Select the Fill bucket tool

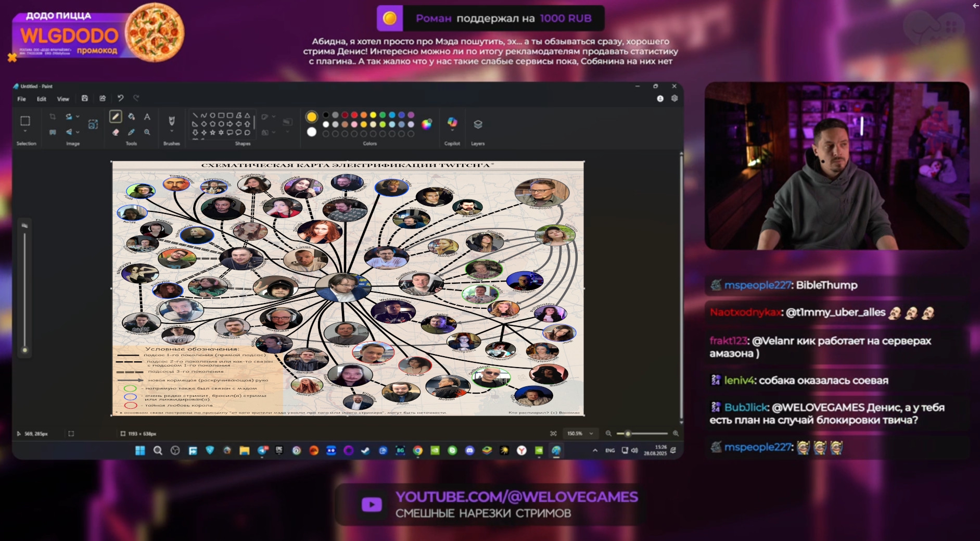pyautogui.click(x=132, y=117)
